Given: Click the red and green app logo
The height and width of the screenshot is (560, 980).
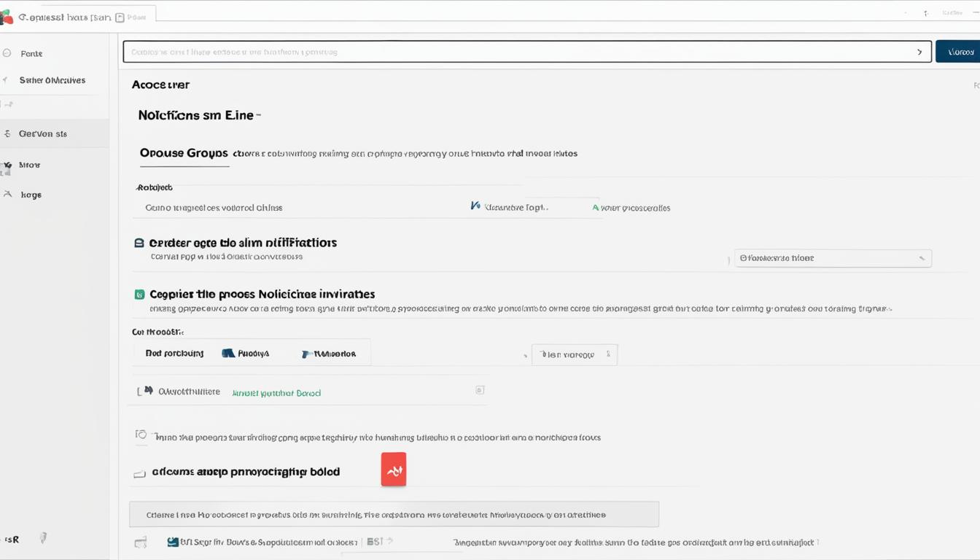Looking at the screenshot, I should [6, 17].
